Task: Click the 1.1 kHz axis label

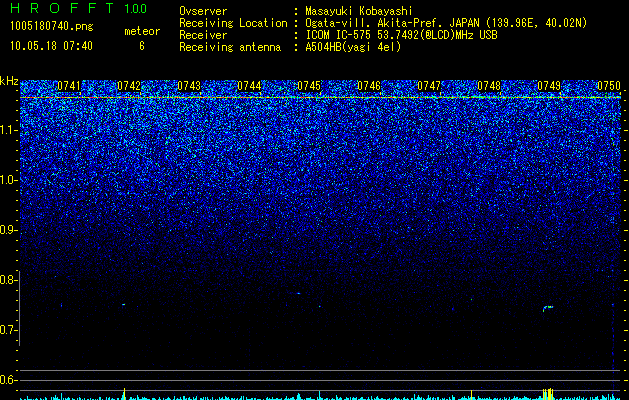Action: pyautogui.click(x=8, y=130)
